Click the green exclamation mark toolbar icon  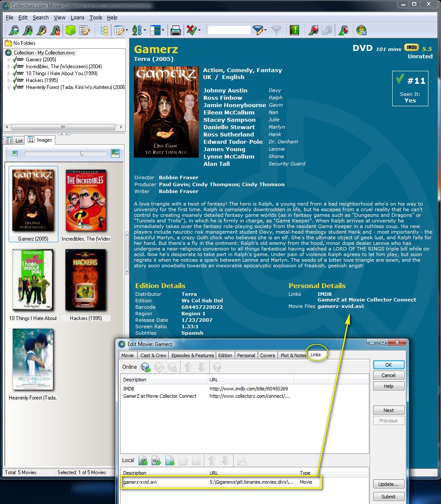coord(294,30)
